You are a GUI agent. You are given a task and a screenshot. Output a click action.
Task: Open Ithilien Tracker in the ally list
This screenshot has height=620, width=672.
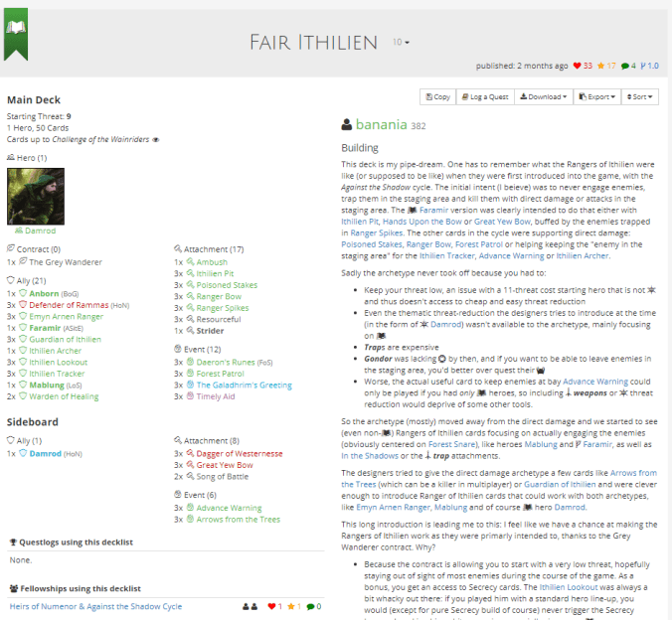click(x=57, y=374)
